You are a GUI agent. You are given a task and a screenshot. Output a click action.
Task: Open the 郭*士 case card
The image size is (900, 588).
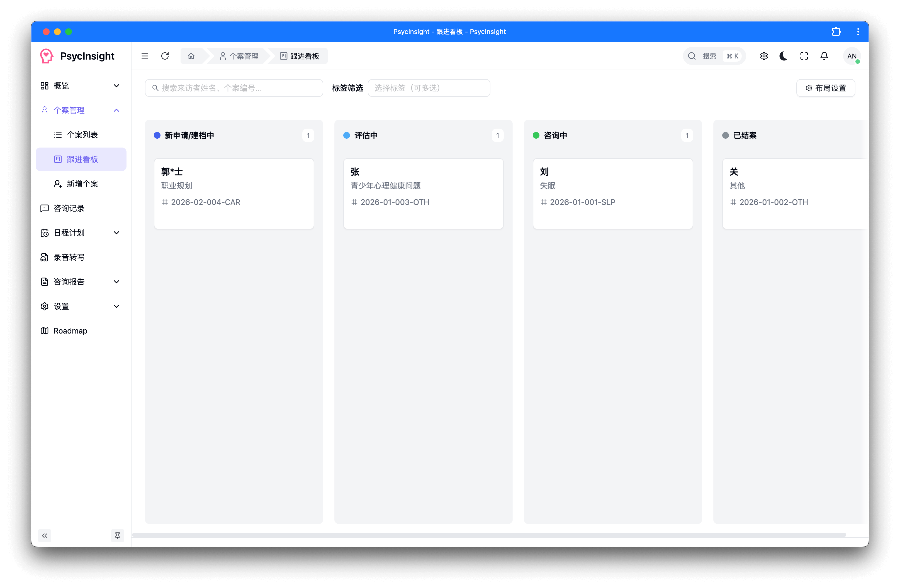(234, 193)
